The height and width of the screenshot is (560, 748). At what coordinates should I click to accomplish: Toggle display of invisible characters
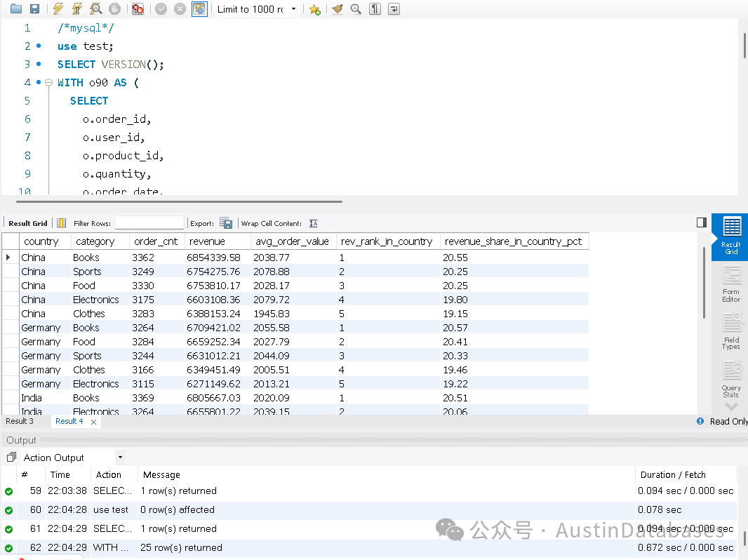click(375, 8)
